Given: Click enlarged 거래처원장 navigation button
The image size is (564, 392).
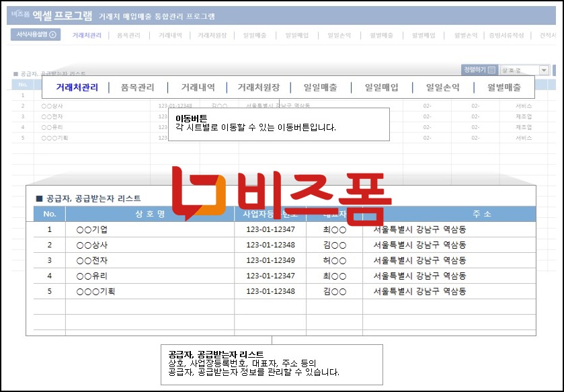Looking at the screenshot, I should (258, 87).
